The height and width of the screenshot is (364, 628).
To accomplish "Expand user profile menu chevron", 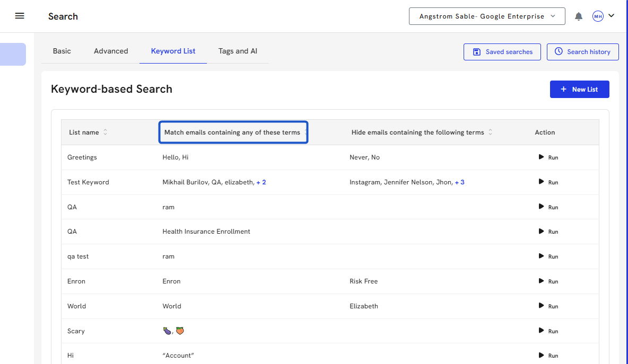I will tap(612, 16).
